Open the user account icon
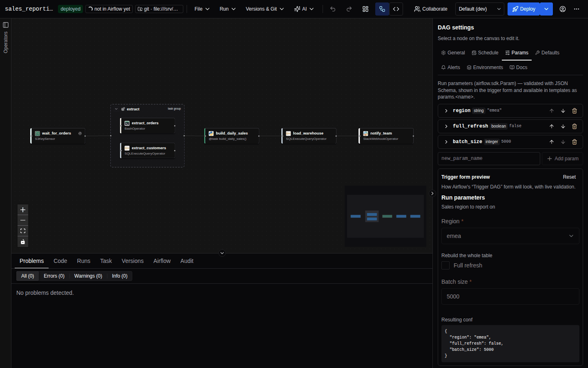This screenshot has height=368, width=588. click(x=563, y=9)
